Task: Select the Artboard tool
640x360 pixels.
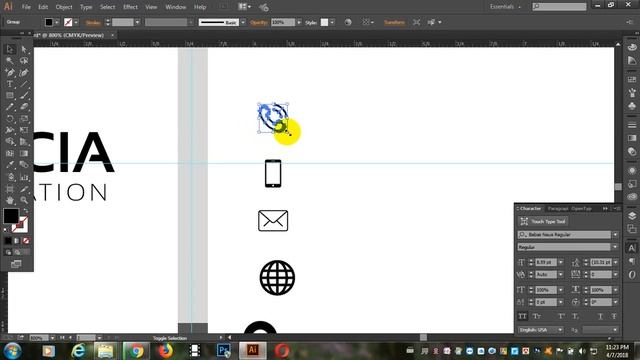Action: [x=10, y=189]
